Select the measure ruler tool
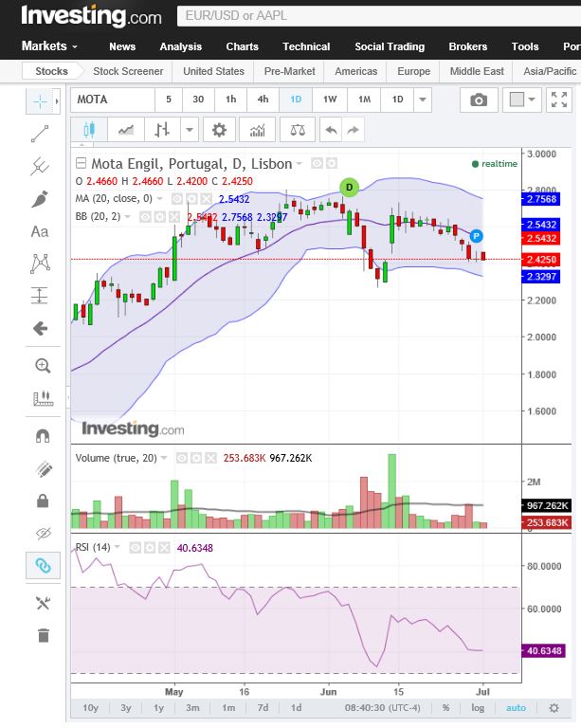The image size is (581, 728). (x=43, y=398)
